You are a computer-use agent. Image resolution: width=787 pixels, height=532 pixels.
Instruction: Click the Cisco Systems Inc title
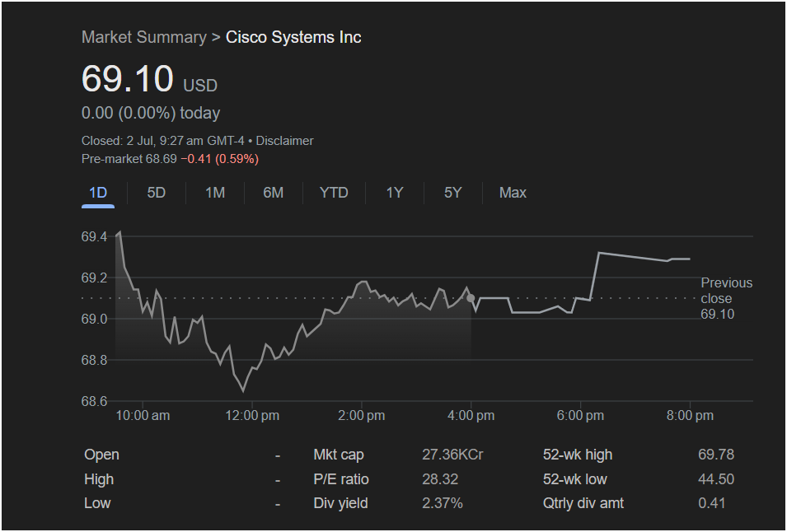[x=293, y=37]
